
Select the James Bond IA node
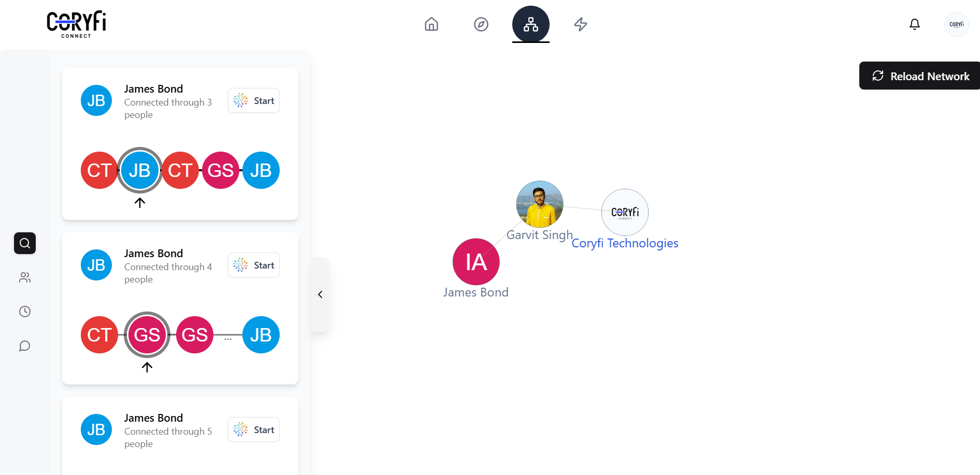point(475,261)
